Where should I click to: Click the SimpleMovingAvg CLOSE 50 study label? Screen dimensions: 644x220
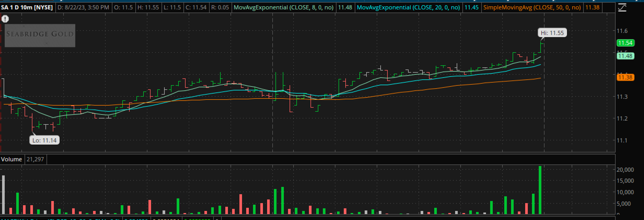(532, 7)
